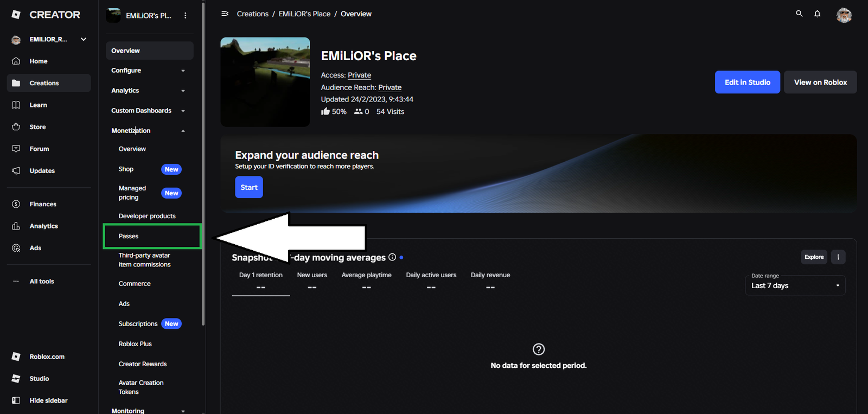Collapse navigation with the breadcrumb menu icon
The height and width of the screenshot is (414, 868).
click(225, 14)
